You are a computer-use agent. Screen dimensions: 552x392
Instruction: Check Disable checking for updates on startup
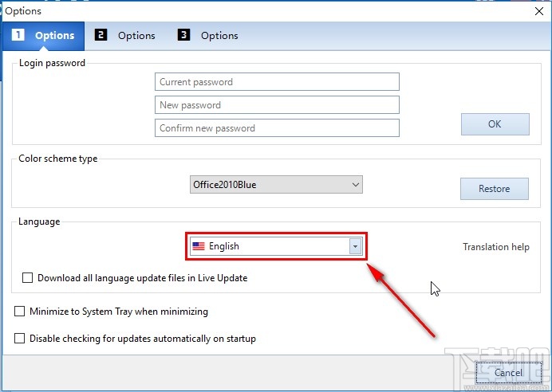pos(20,339)
